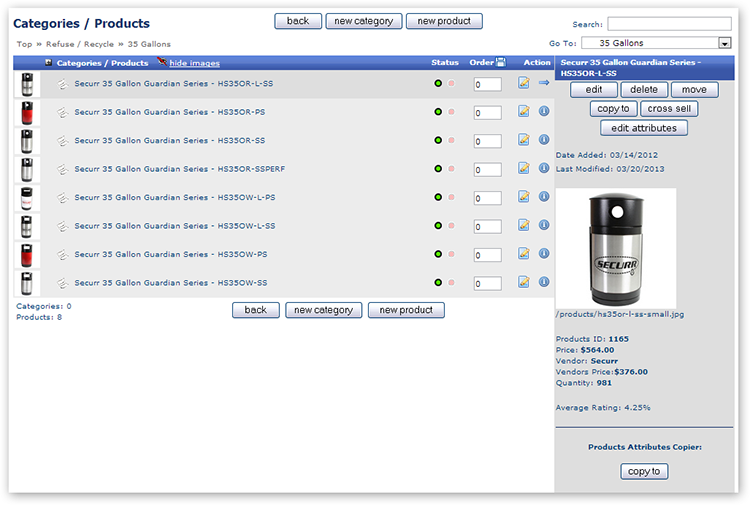
Task: Click the cross sell button
Action: [x=669, y=109]
